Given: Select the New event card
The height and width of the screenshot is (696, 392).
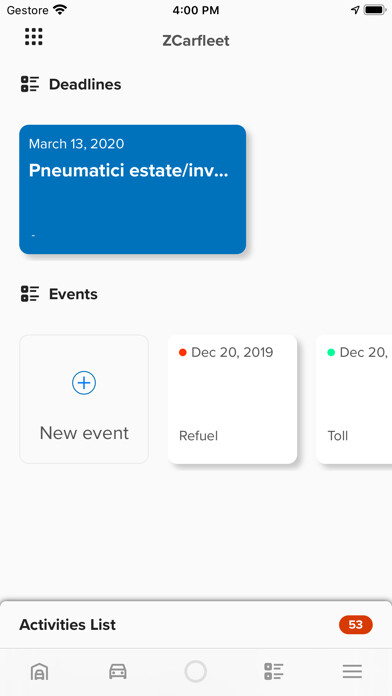Looking at the screenshot, I should pos(84,399).
